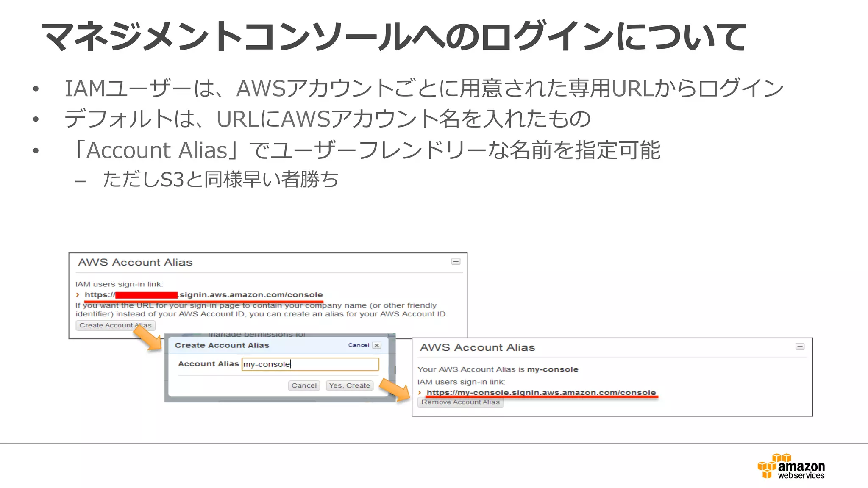Click Cancel button in the dialog footer

[x=304, y=385]
